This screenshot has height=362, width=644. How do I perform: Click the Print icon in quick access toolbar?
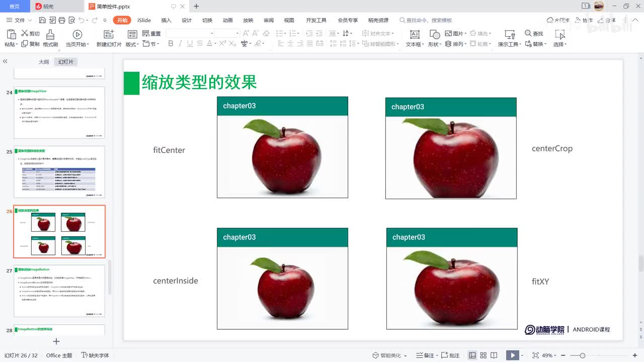coord(61,20)
